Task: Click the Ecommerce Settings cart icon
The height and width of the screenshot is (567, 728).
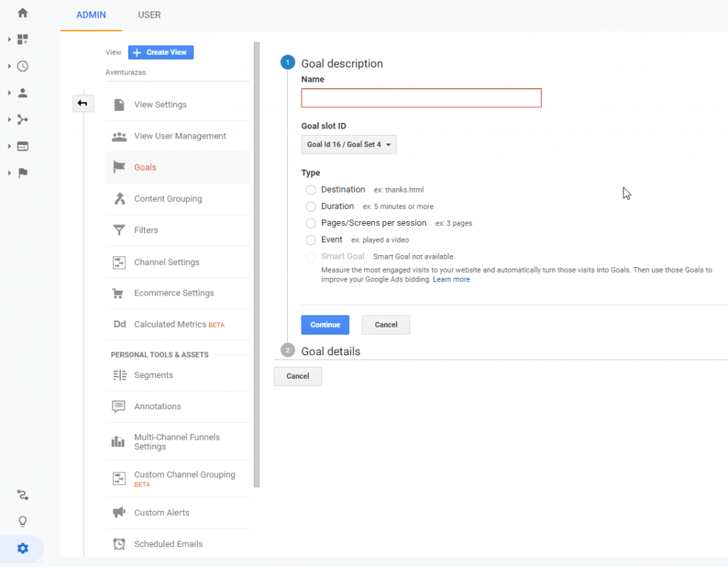Action: [x=118, y=293]
